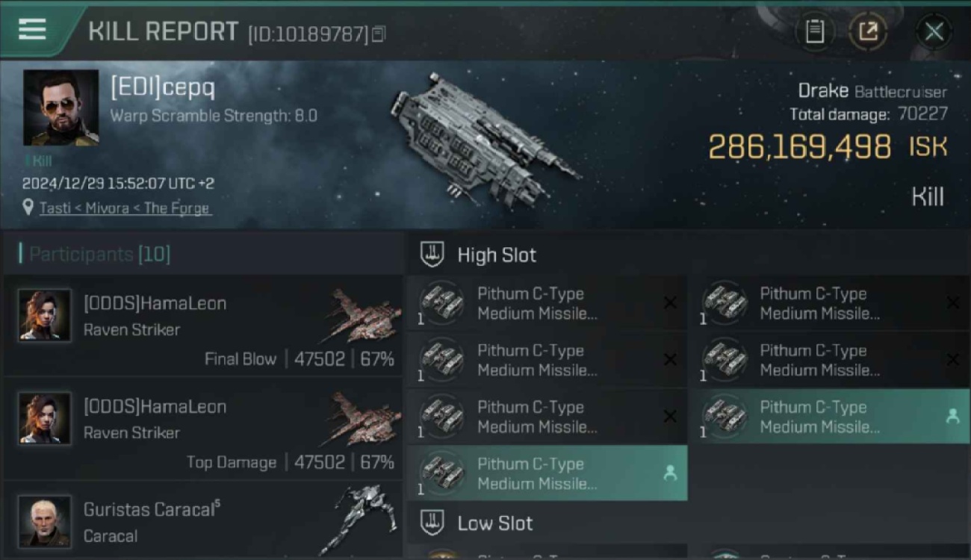The height and width of the screenshot is (560, 971).
Task: Click the Participants [10] header
Action: tap(96, 254)
